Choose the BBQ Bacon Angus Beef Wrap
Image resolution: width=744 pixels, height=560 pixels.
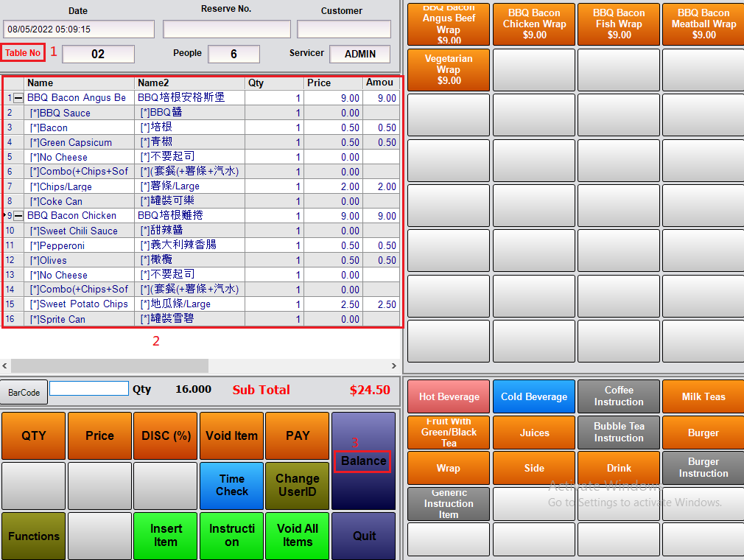pyautogui.click(x=449, y=24)
